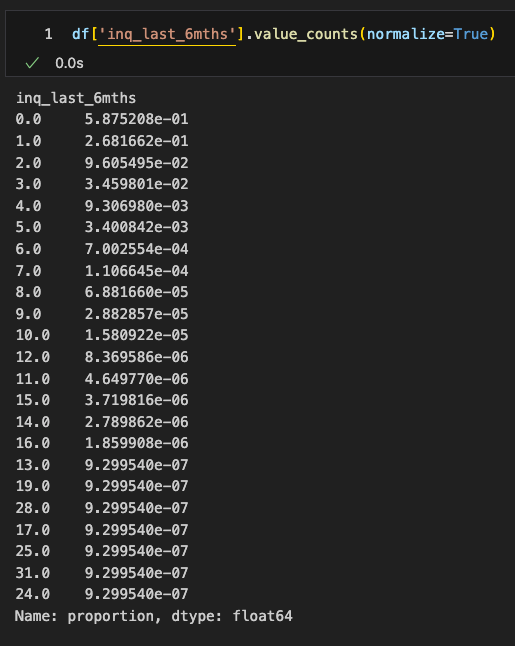This screenshot has width=515, height=646.
Task: Click the output row with index 28.0
Action: pyautogui.click(x=102, y=508)
